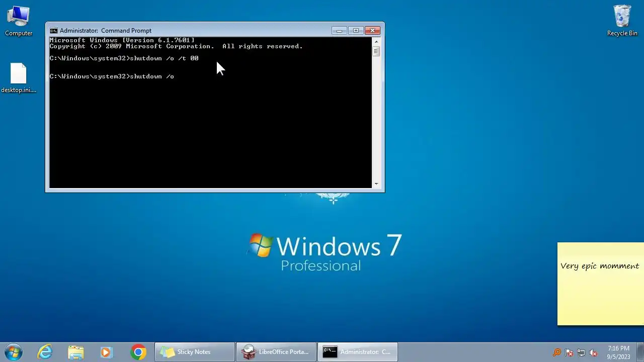This screenshot has width=644, height=362.
Task: Launch Internet Explorer from taskbar
Action: coord(45,352)
